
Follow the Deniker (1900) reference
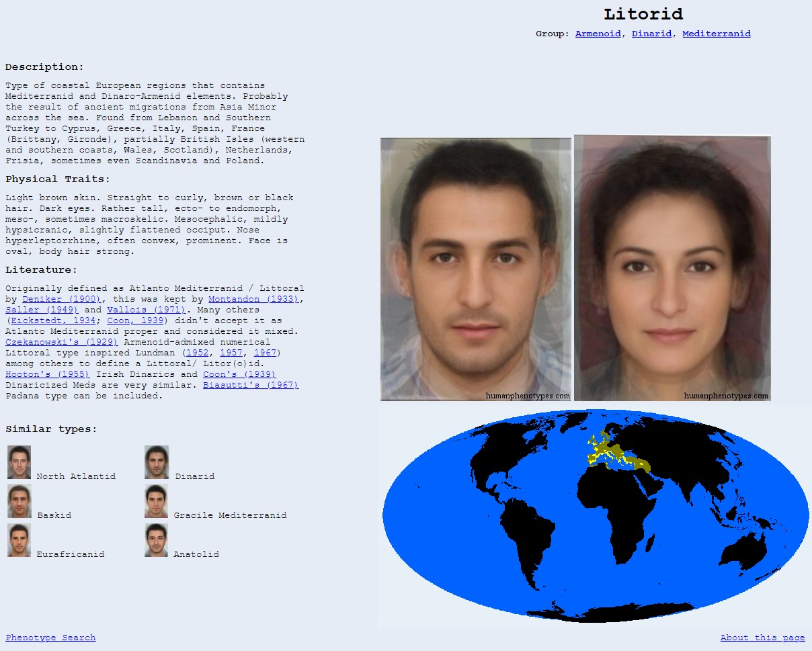pyautogui.click(x=62, y=299)
